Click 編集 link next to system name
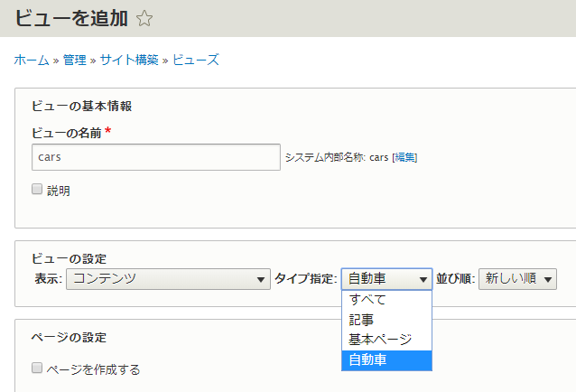The image size is (576, 392). click(x=404, y=157)
